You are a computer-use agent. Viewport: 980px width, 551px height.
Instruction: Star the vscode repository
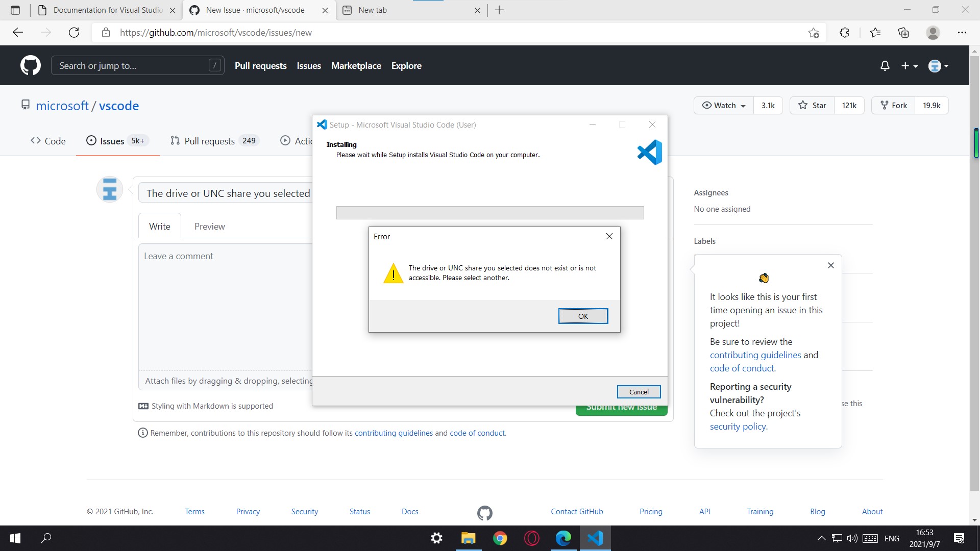(x=813, y=105)
